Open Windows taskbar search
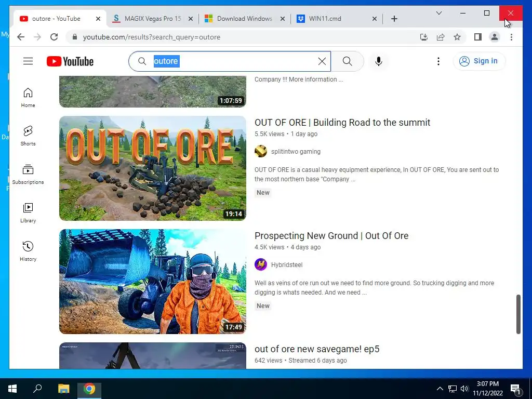Screen dimensions: 532x399 point(37,389)
